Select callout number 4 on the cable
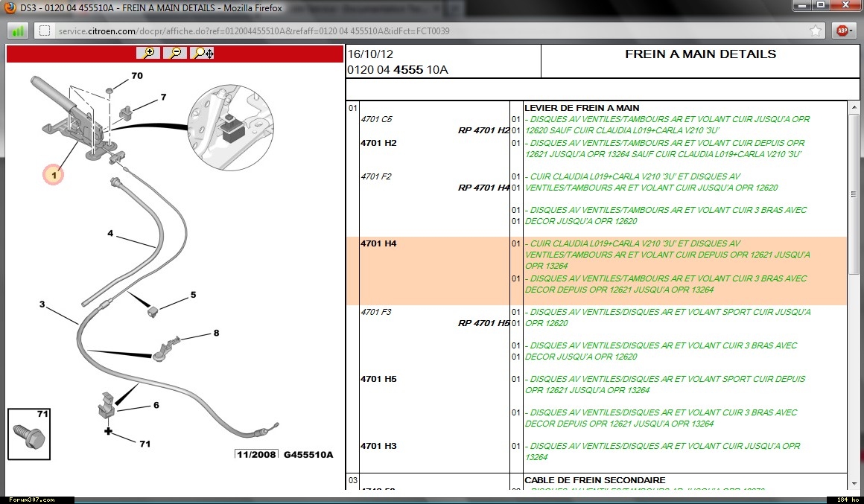Screen dimensions: 864x504 click(110, 234)
